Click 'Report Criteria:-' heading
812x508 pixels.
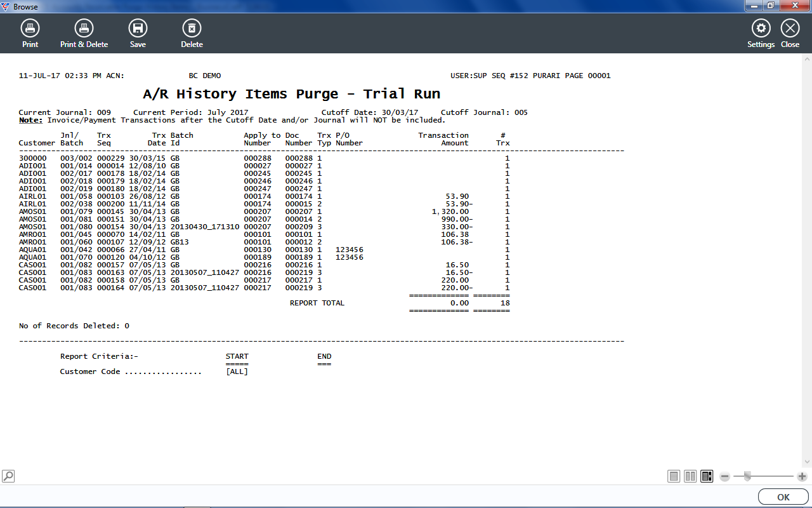coord(99,356)
